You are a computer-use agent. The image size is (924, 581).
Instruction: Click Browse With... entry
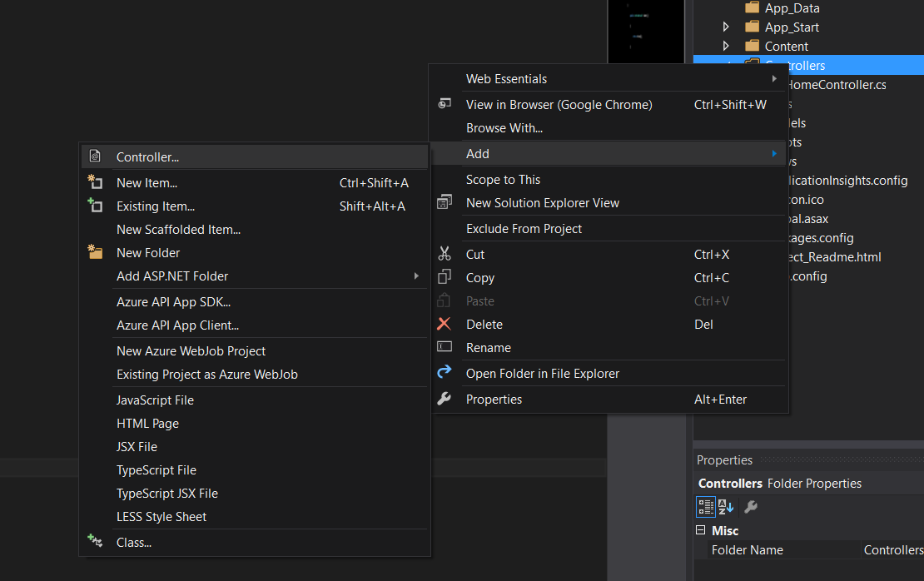point(506,129)
